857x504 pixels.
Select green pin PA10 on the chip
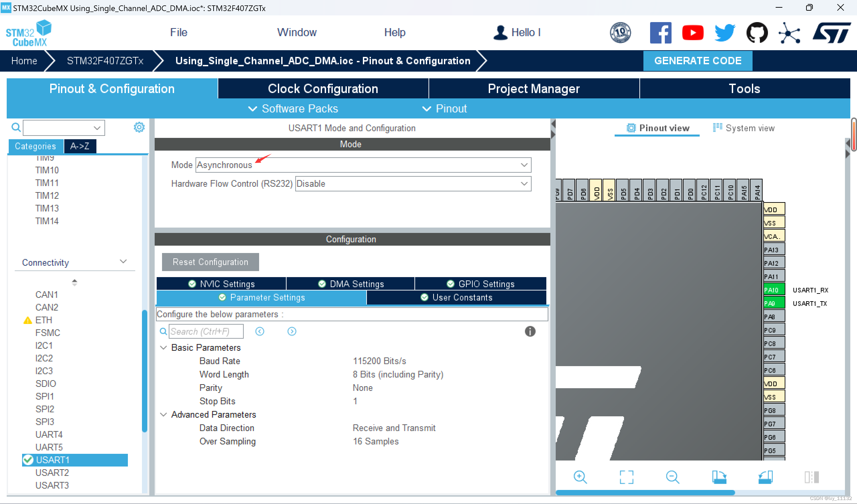pyautogui.click(x=774, y=290)
